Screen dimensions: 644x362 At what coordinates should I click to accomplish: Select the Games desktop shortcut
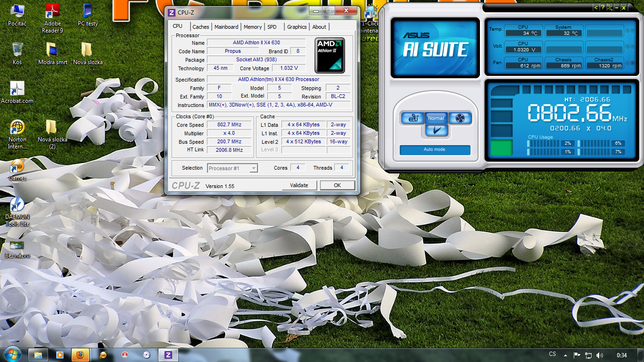[x=17, y=170]
